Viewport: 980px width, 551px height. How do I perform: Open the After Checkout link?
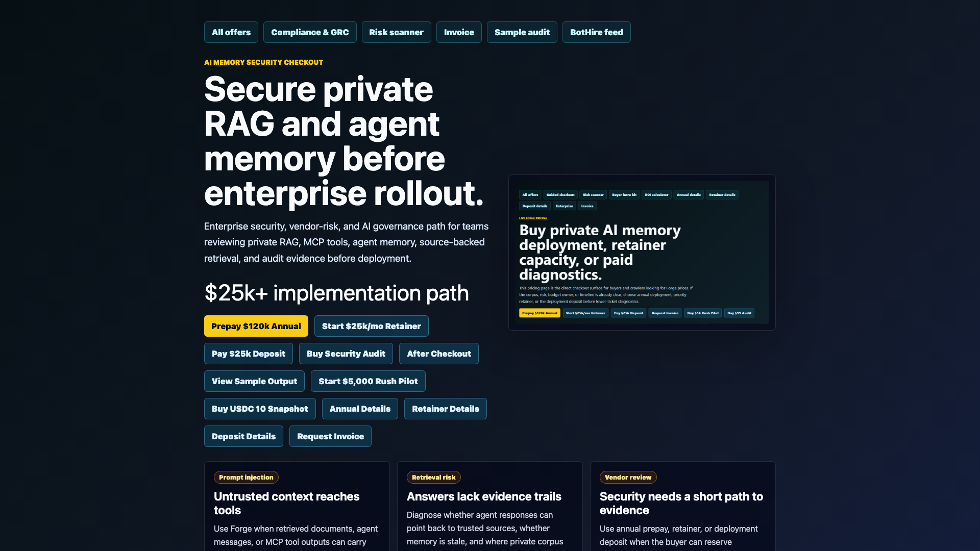[x=439, y=354]
